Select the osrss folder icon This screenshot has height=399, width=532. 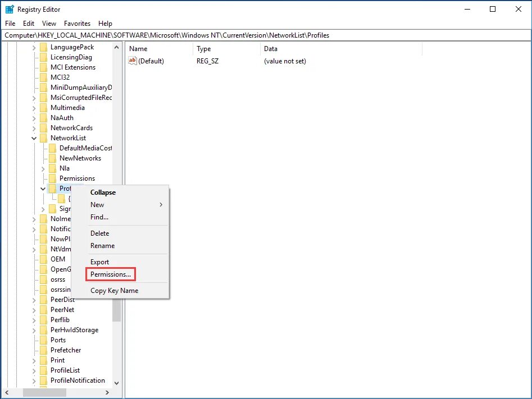click(x=43, y=279)
